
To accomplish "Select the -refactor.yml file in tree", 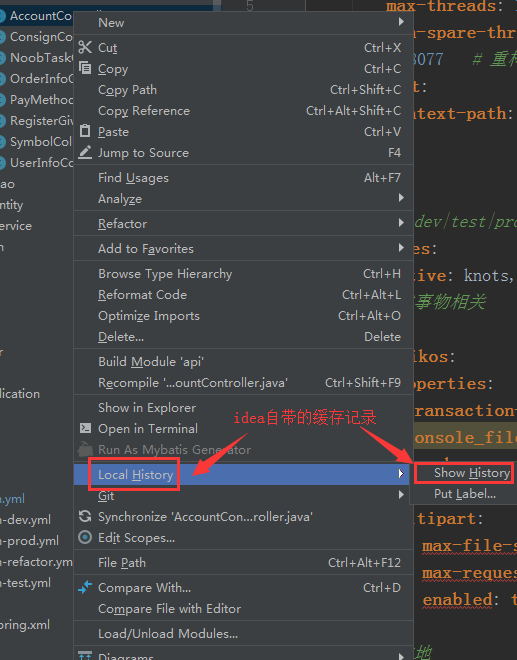I will tap(36, 562).
